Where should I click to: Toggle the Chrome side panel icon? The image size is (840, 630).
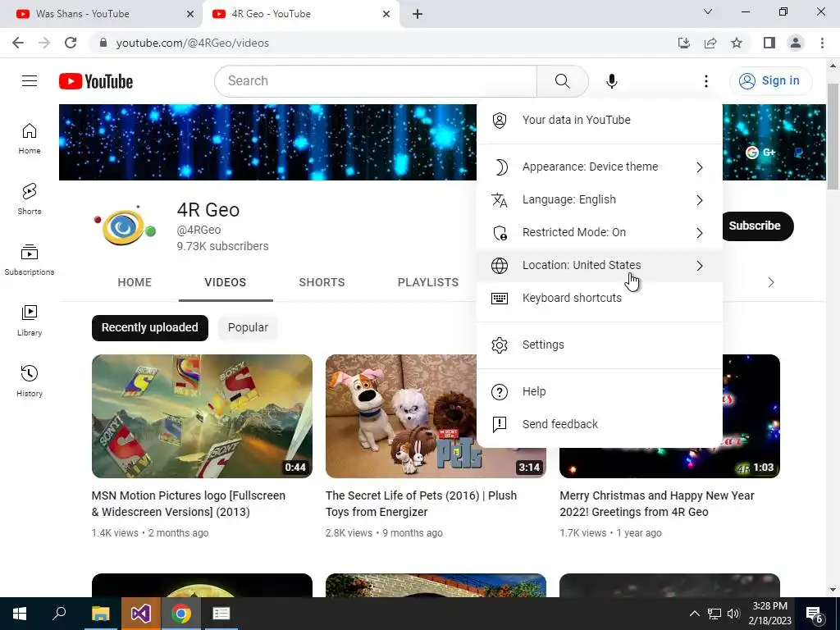click(769, 43)
